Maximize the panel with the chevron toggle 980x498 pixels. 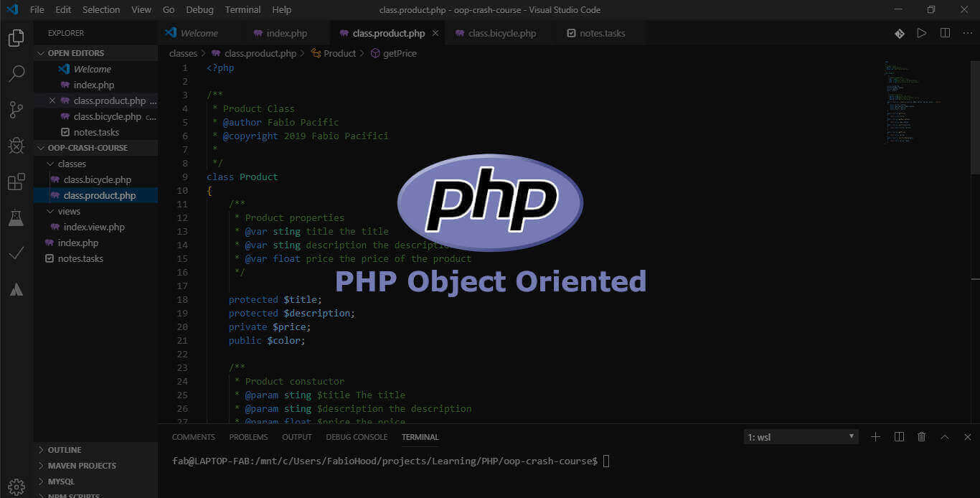tap(945, 436)
